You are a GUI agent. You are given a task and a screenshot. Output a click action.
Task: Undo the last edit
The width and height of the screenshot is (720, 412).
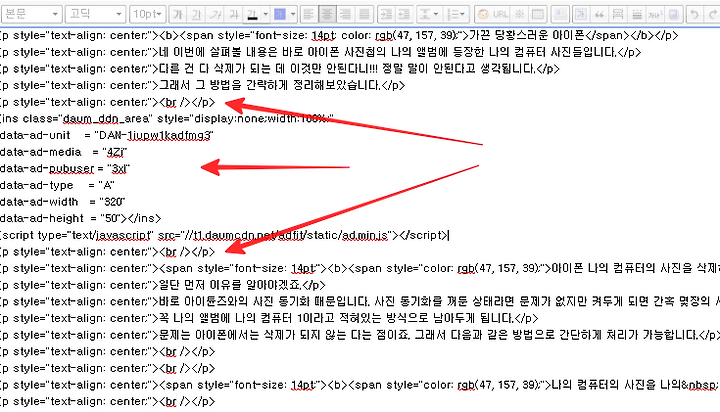695,14
